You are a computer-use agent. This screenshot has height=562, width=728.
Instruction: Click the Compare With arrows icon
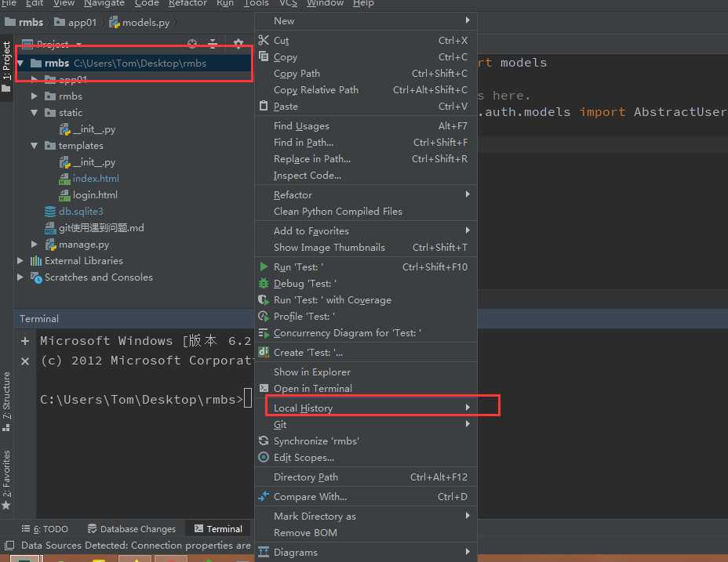(x=264, y=496)
